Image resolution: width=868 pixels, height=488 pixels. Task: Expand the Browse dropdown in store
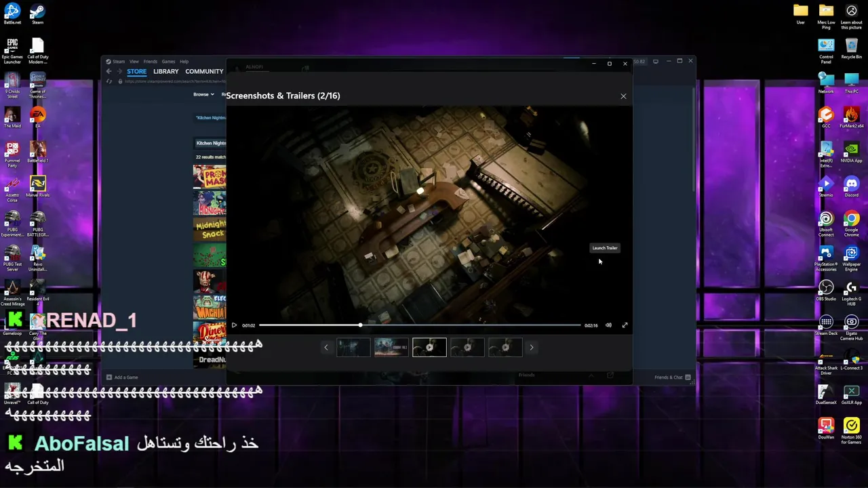pyautogui.click(x=203, y=94)
